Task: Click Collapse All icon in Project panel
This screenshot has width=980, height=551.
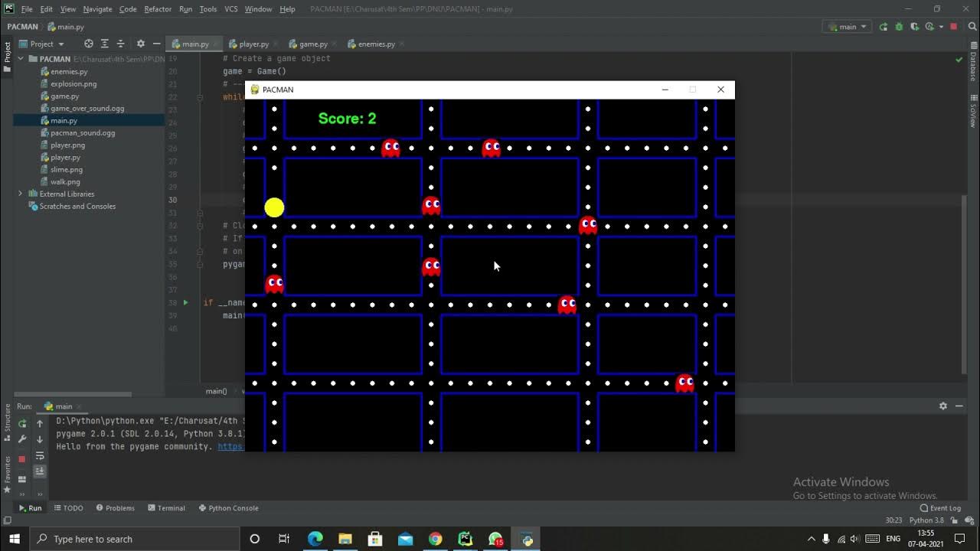Action: [119, 44]
